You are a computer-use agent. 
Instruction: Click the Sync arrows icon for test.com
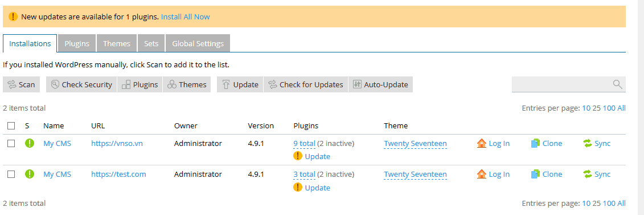[x=588, y=175]
